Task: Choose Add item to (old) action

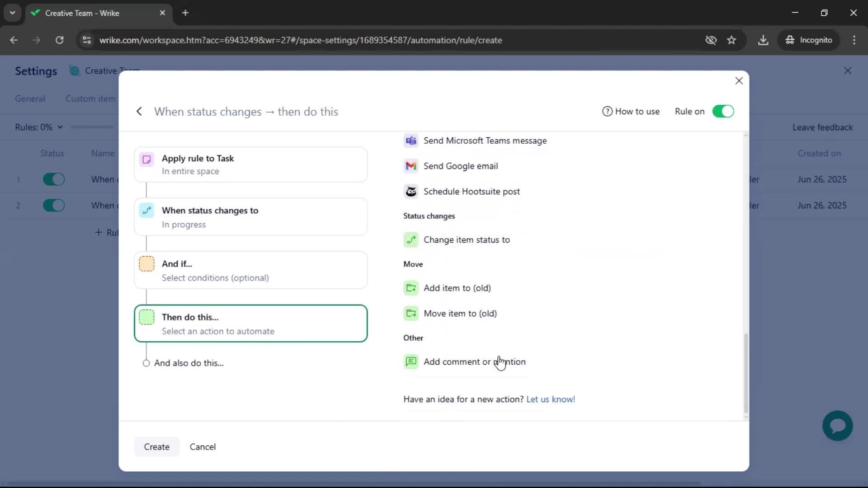Action: (447, 288)
